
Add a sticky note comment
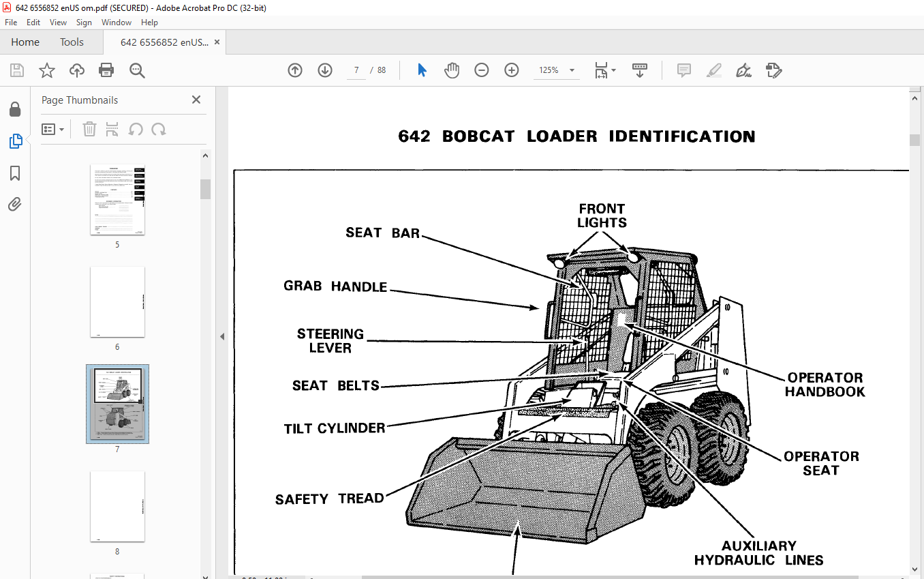[684, 70]
